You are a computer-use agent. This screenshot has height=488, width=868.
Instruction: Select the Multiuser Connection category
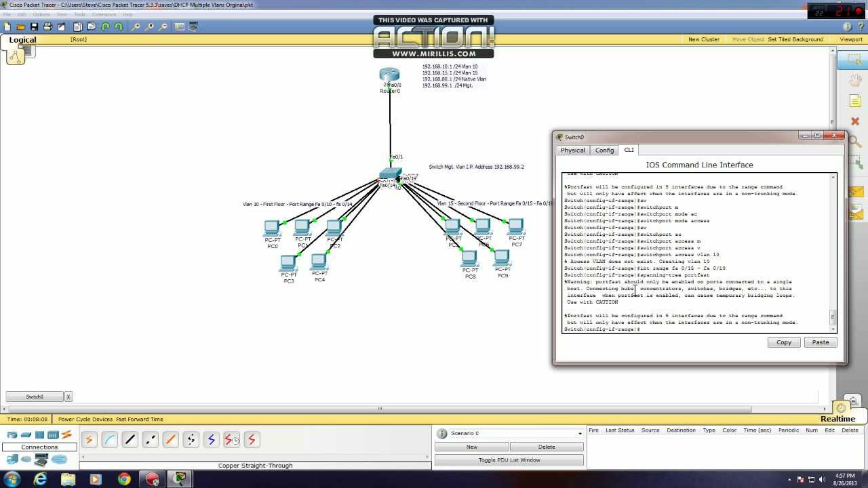coord(59,460)
